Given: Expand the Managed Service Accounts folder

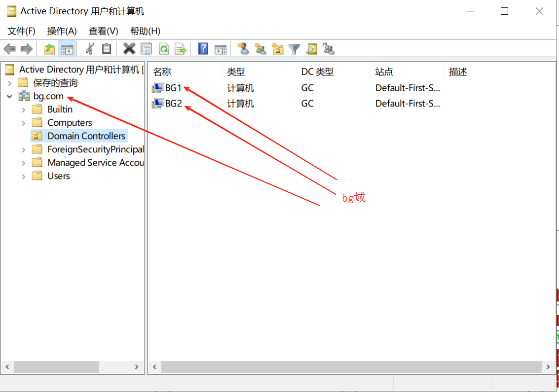Looking at the screenshot, I should pos(24,163).
